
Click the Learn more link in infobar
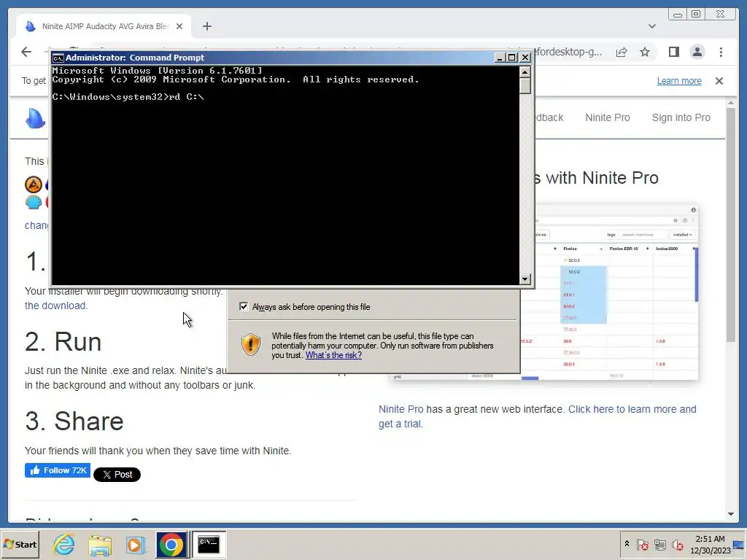coord(679,81)
